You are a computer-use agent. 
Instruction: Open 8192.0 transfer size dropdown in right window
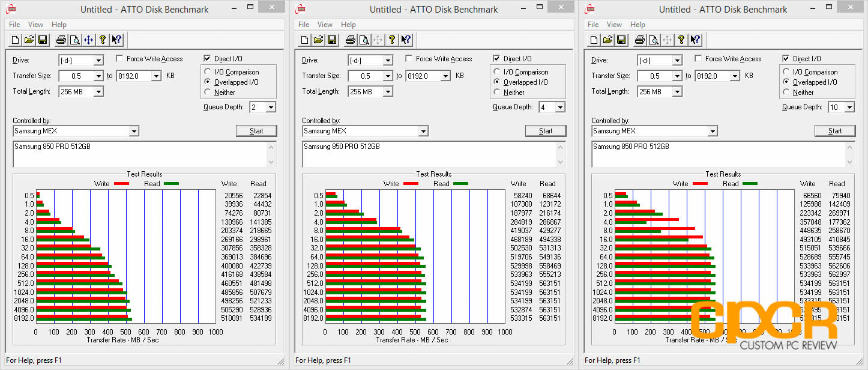[735, 76]
